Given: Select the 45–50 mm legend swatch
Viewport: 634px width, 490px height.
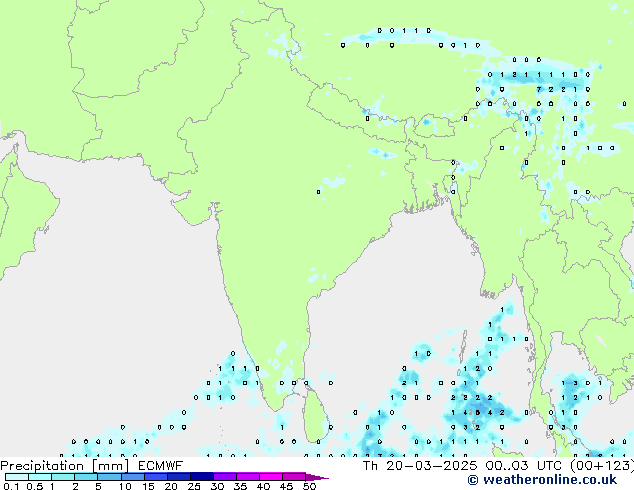Looking at the screenshot, I should [x=294, y=477].
